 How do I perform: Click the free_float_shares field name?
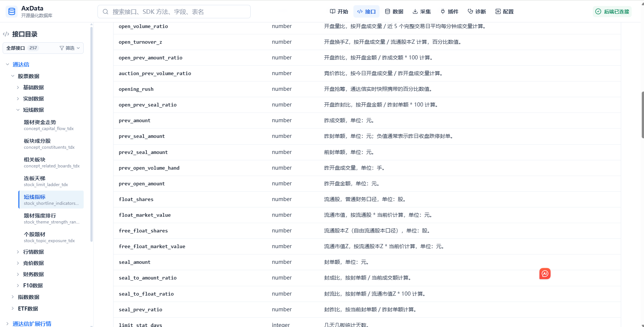pyautogui.click(x=143, y=231)
